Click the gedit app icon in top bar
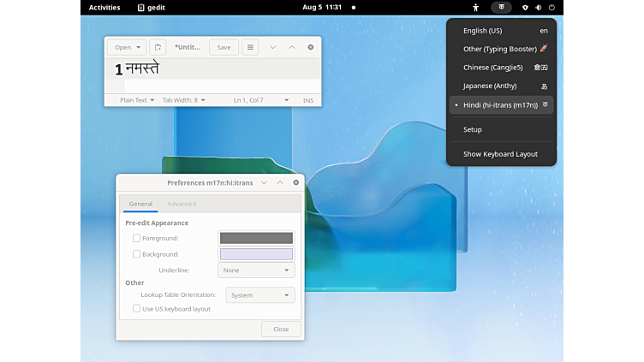Viewport: 644px width, 362px height. (x=141, y=7)
